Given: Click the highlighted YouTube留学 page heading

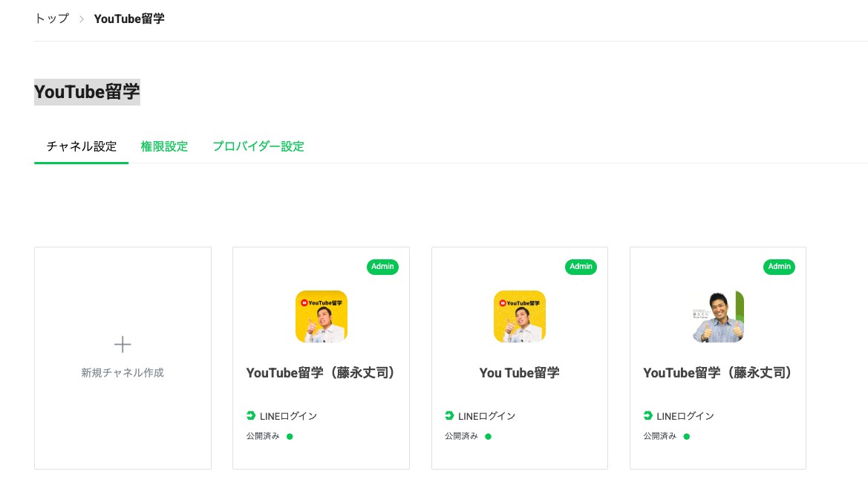Looking at the screenshot, I should 87,92.
